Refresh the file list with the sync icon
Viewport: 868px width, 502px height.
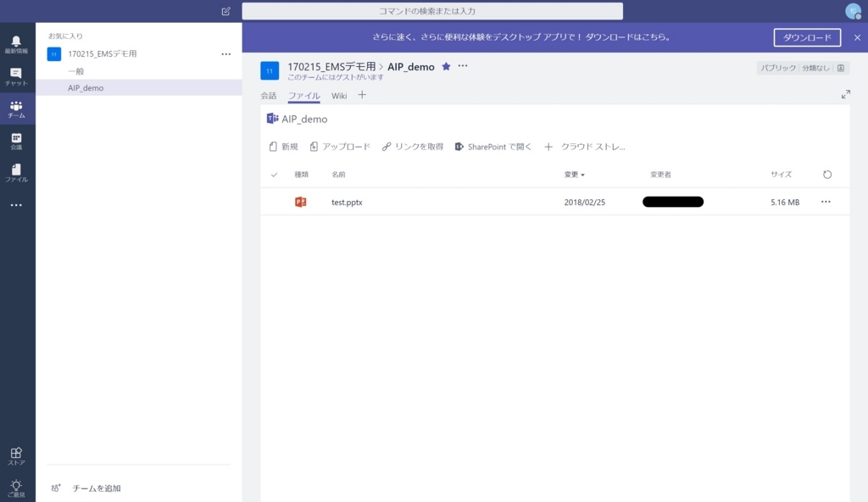(827, 175)
